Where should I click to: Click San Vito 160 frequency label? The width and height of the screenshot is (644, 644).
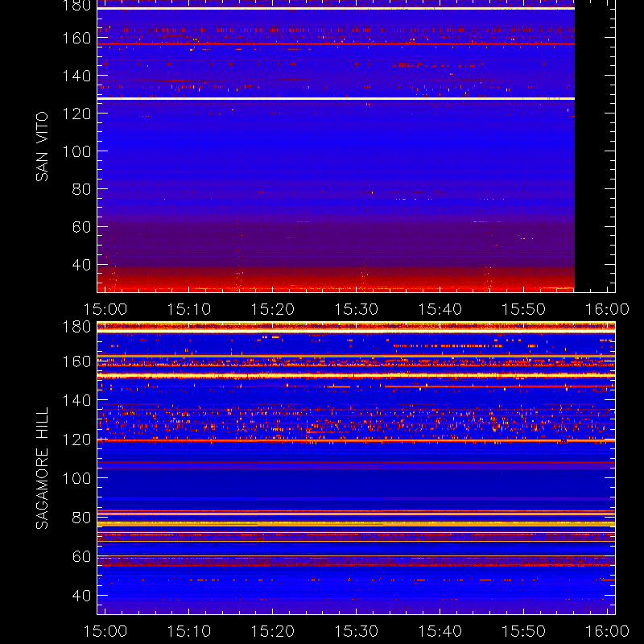pyautogui.click(x=76, y=38)
